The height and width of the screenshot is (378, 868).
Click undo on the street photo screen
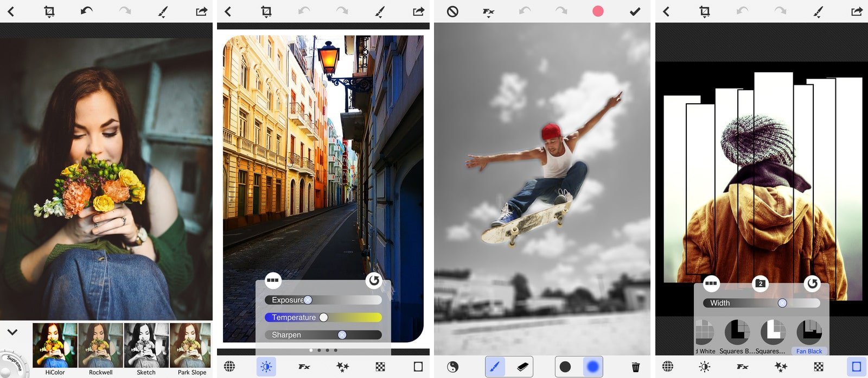[x=304, y=11]
